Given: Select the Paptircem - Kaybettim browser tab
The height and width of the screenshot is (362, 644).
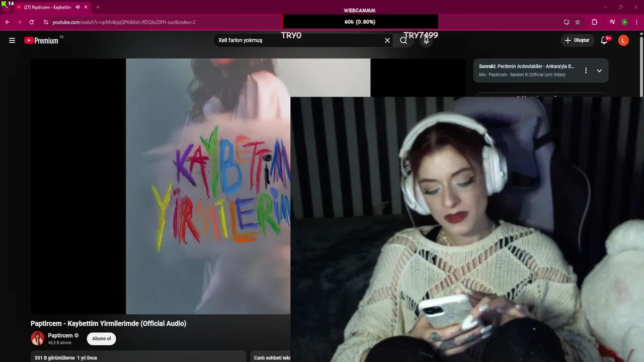Looking at the screenshot, I should point(47,7).
